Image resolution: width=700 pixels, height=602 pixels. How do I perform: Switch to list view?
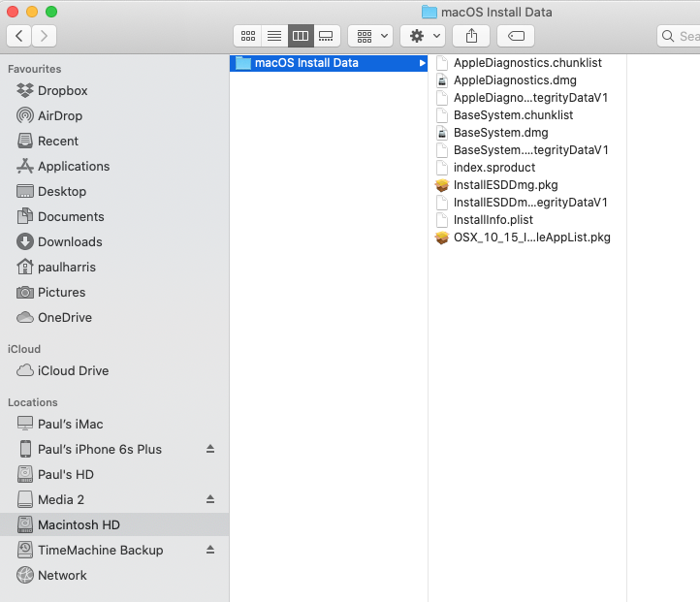point(274,36)
